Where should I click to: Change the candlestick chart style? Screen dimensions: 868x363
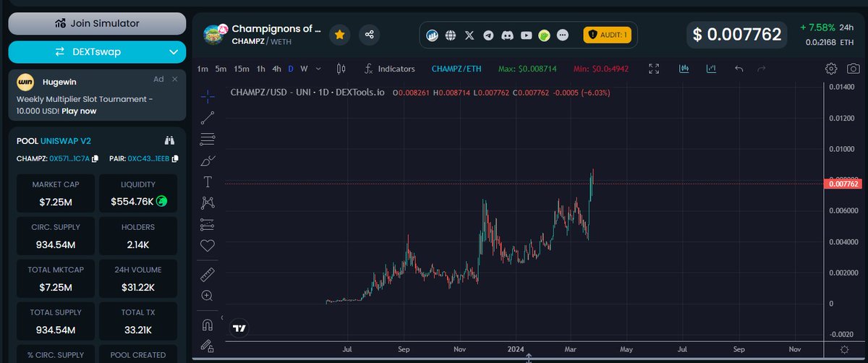tap(340, 69)
